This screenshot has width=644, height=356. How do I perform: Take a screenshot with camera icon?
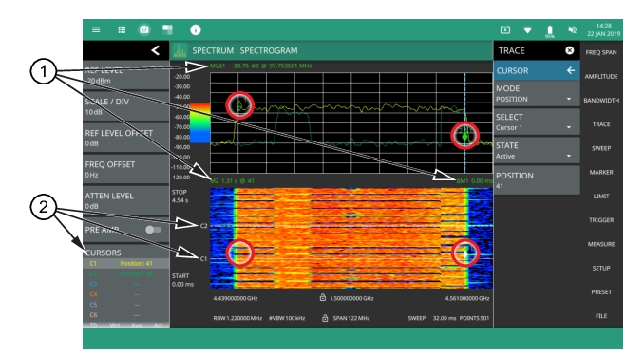pyautogui.click(x=144, y=30)
